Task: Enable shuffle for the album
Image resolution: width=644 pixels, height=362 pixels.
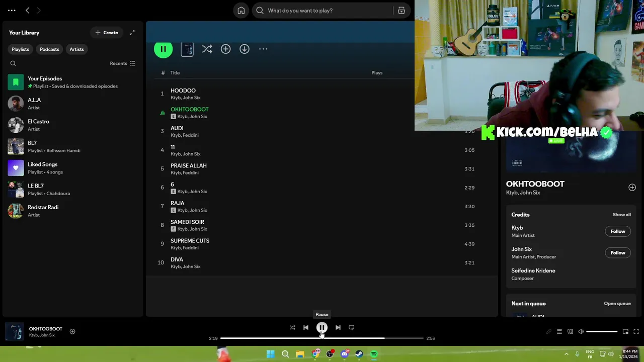Action: pyautogui.click(x=207, y=49)
